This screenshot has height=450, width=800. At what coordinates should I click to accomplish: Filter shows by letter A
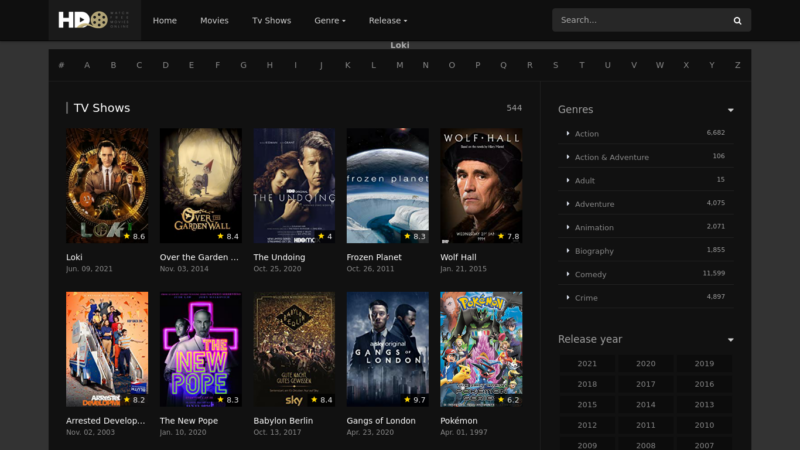pyautogui.click(x=87, y=65)
